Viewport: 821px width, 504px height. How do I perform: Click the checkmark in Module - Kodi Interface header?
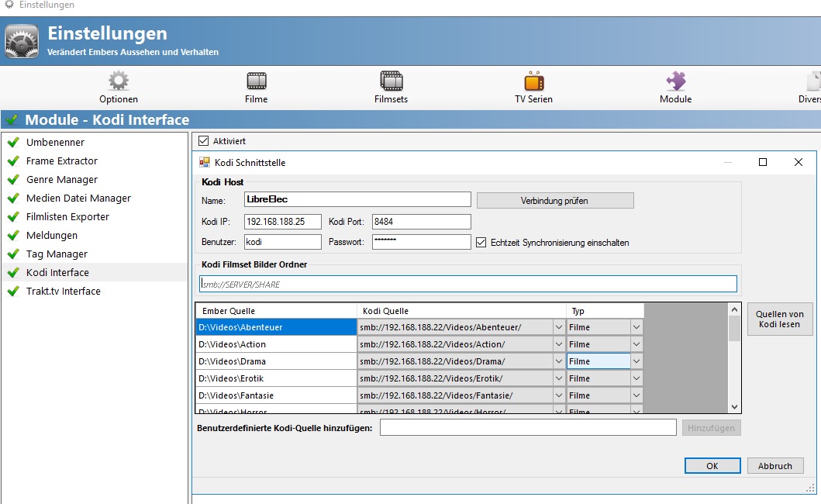click(12, 120)
